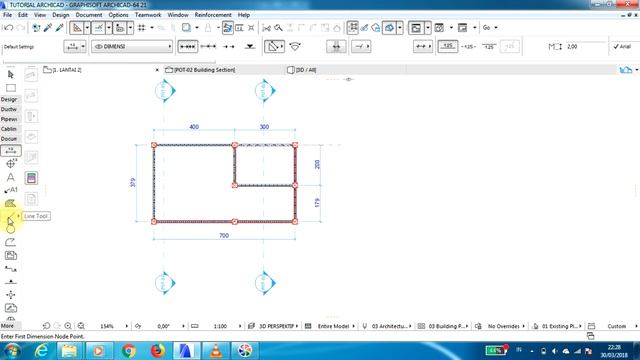Open Default Settings dimension dropdown arrow

(83, 47)
